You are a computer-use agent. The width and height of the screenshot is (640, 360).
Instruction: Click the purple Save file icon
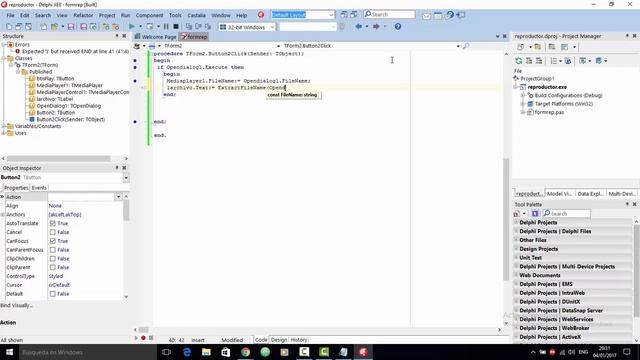[x=71, y=27]
